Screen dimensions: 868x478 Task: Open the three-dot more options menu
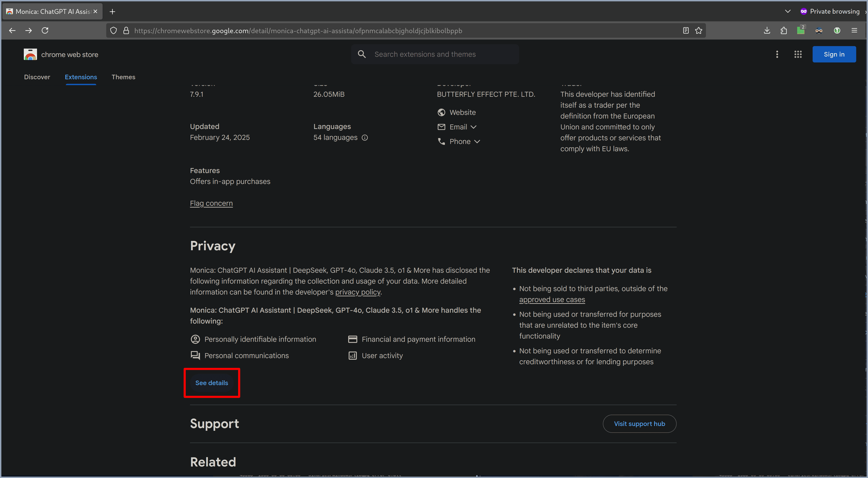coord(777,54)
